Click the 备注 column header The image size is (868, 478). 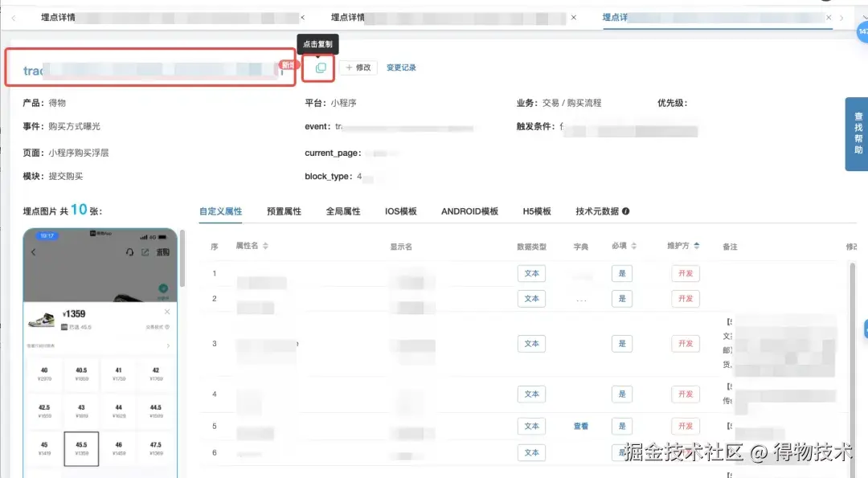click(x=730, y=247)
